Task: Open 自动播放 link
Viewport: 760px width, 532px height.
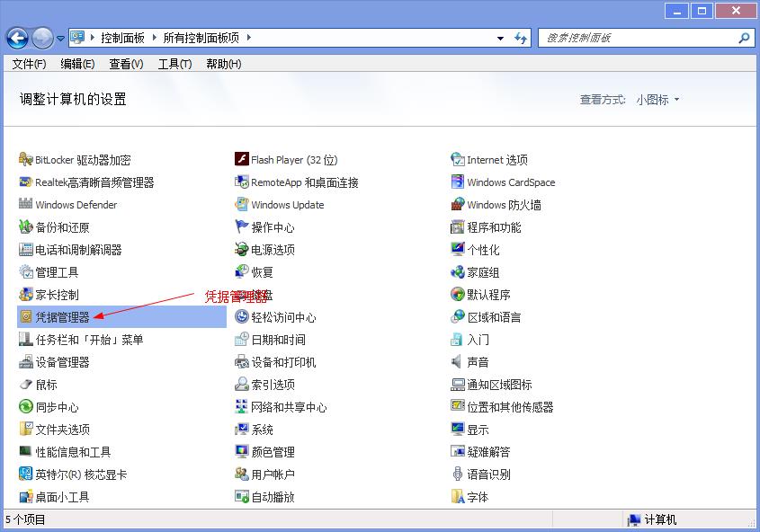Action: pyautogui.click(x=273, y=497)
